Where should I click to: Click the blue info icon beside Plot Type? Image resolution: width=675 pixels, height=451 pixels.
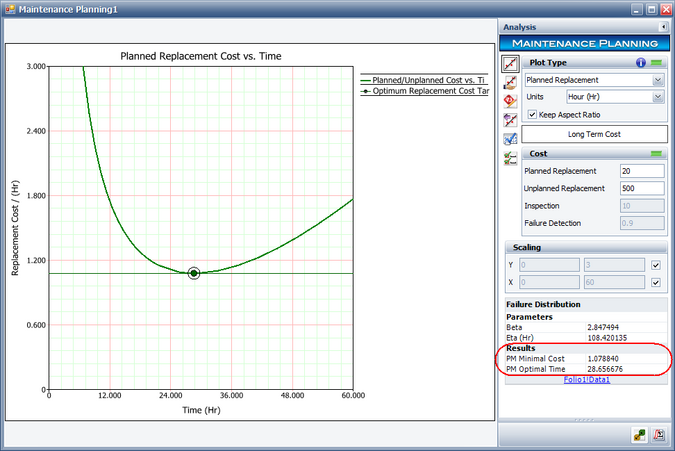coord(641,62)
